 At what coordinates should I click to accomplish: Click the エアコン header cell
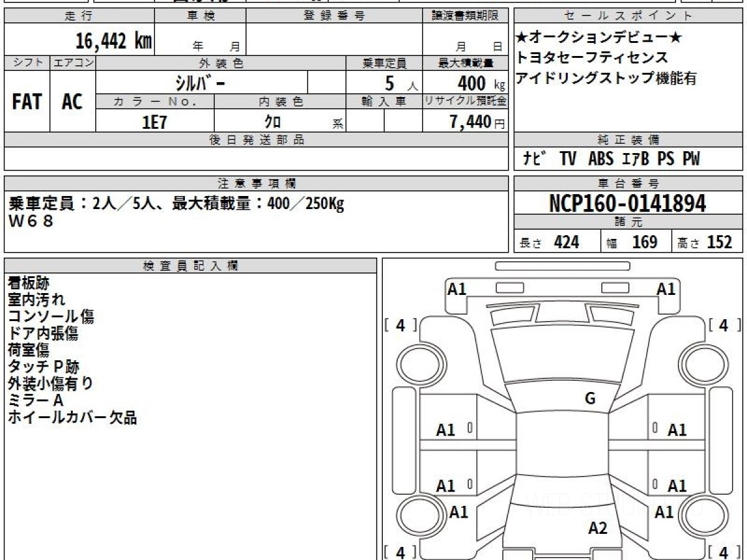click(x=73, y=63)
